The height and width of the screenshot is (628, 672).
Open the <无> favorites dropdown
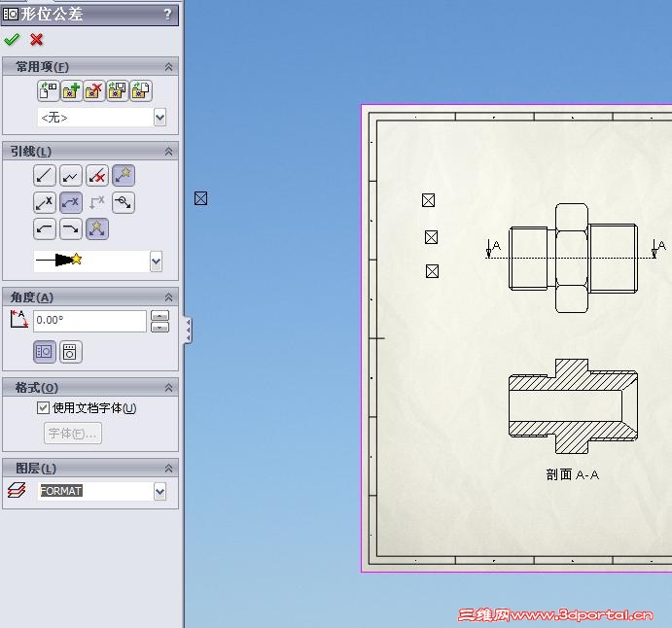pyautogui.click(x=159, y=117)
